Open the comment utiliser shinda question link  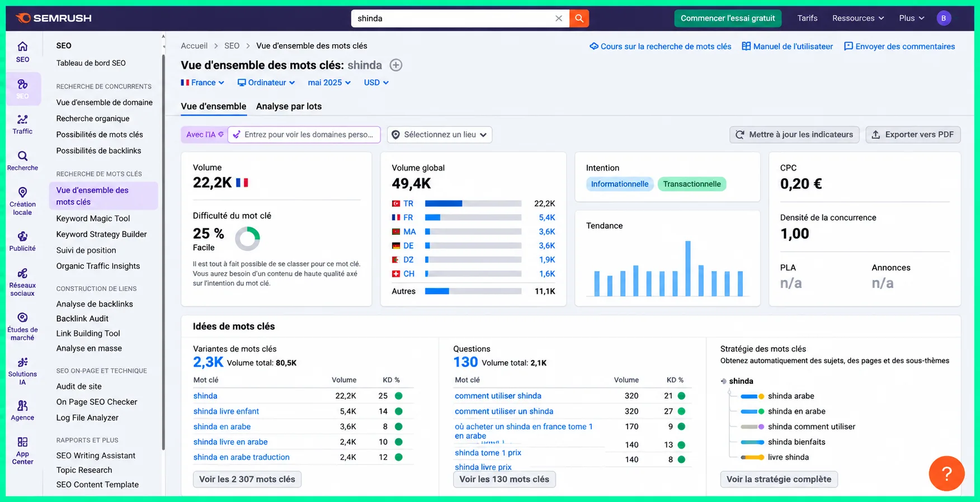[498, 396]
